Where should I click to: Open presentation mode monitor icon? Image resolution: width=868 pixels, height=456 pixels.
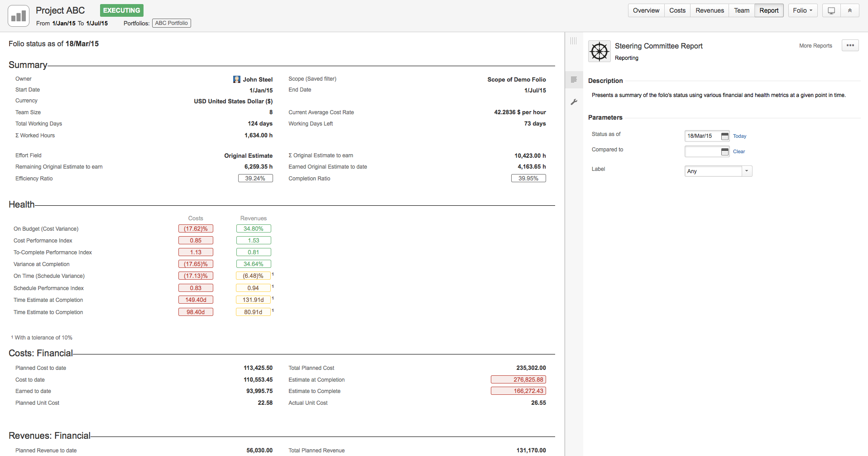[x=831, y=10]
